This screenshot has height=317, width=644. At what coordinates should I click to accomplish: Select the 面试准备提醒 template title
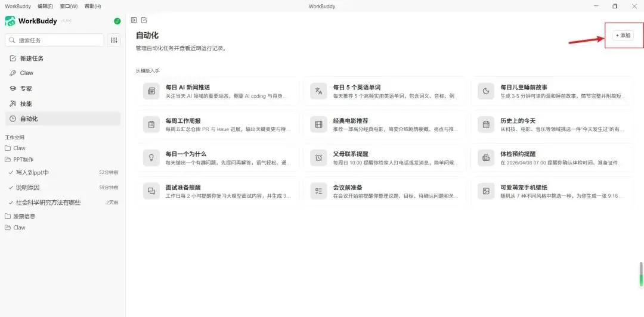click(183, 187)
